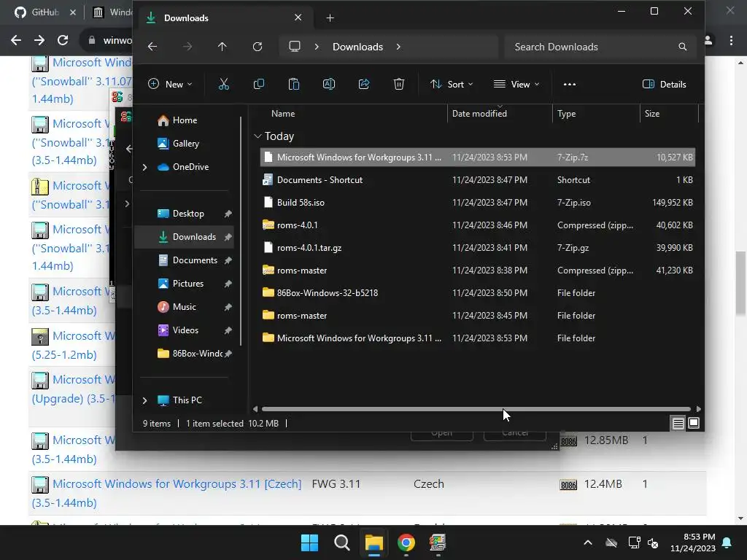This screenshot has width=747, height=560.
Task: Click the Share icon in Explorer toolbar
Action: [x=364, y=85]
